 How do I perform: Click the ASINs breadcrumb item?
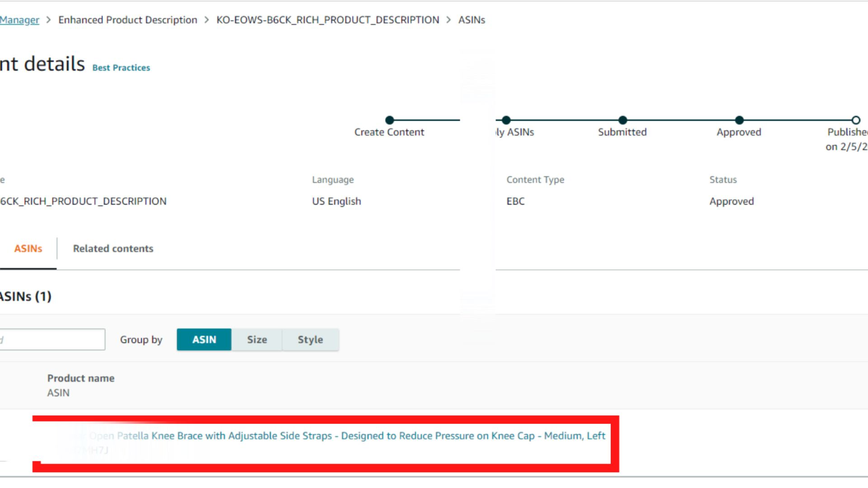point(472,20)
